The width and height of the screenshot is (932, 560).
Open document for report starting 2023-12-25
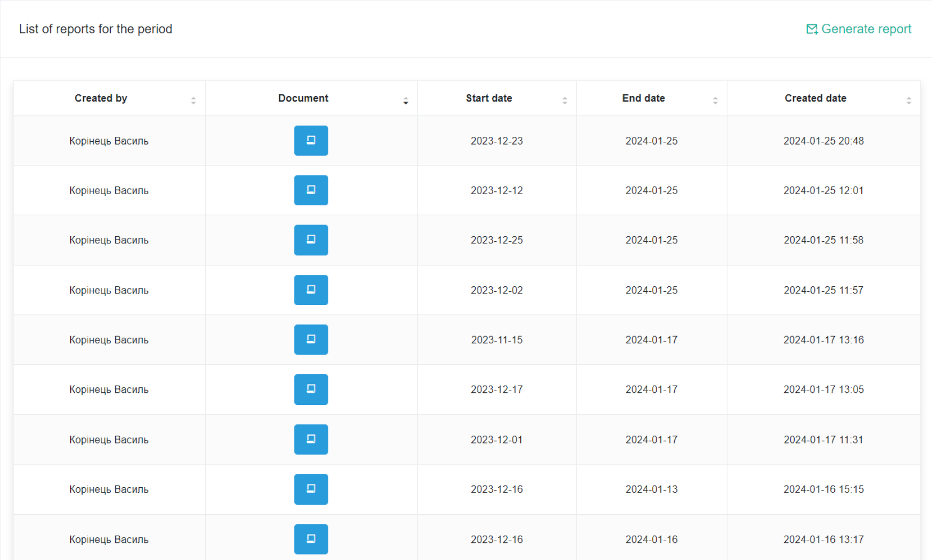click(311, 240)
